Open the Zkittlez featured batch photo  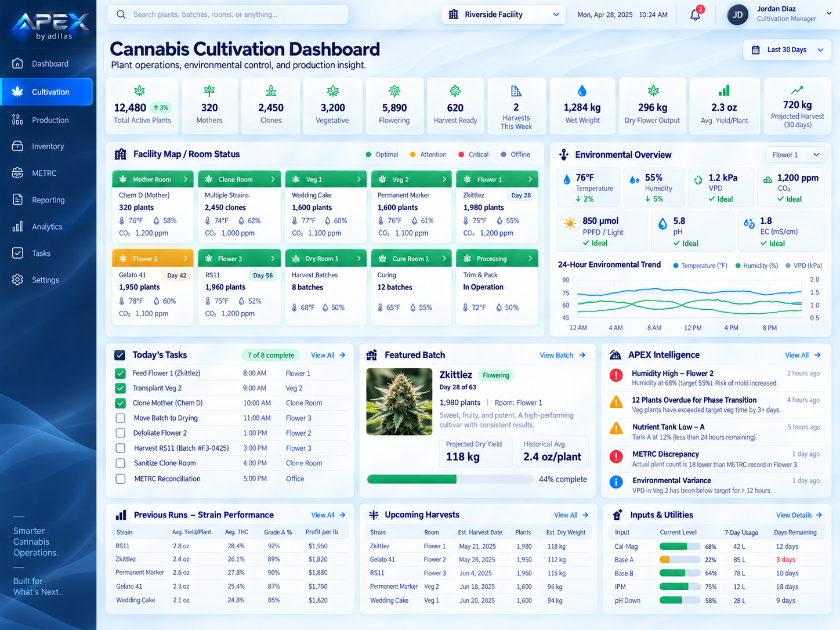click(x=399, y=401)
